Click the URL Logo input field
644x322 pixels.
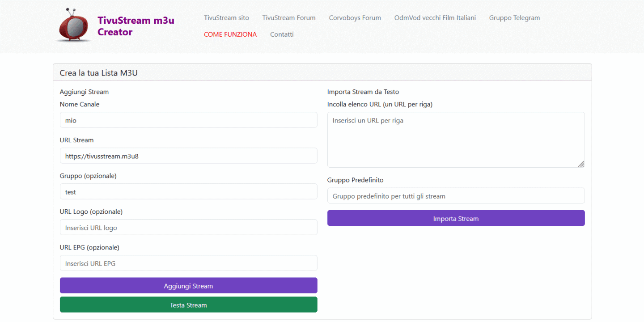pyautogui.click(x=189, y=227)
